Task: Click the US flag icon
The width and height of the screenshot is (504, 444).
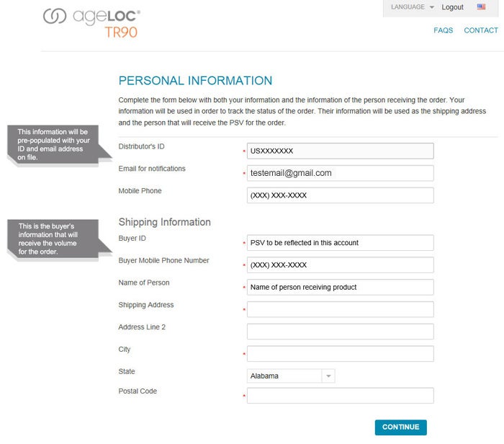Action: [482, 7]
